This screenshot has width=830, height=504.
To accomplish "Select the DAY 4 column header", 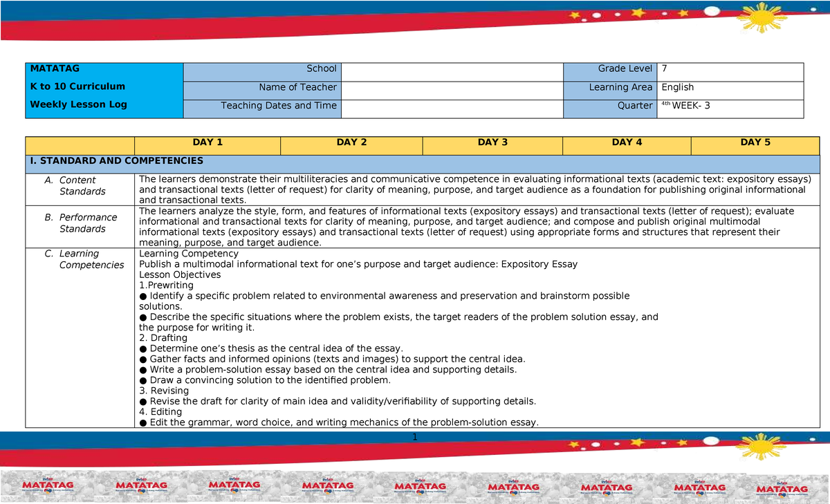I will click(627, 142).
